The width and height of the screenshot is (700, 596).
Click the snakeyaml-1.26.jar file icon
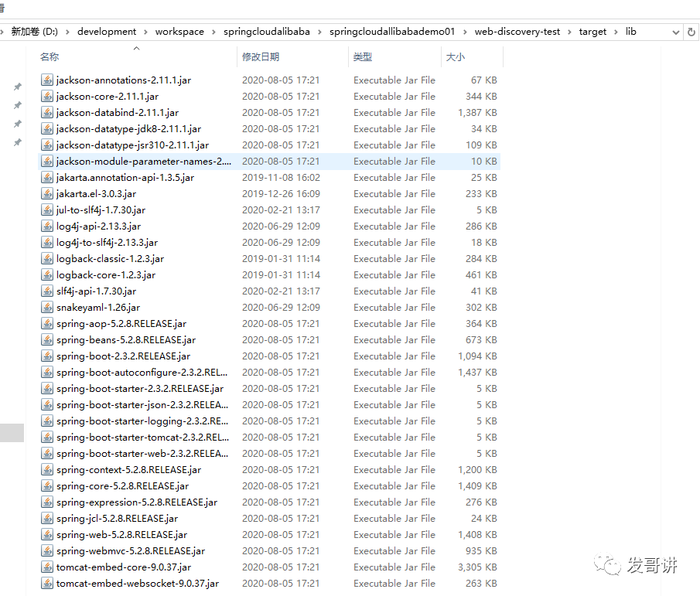pyautogui.click(x=47, y=308)
